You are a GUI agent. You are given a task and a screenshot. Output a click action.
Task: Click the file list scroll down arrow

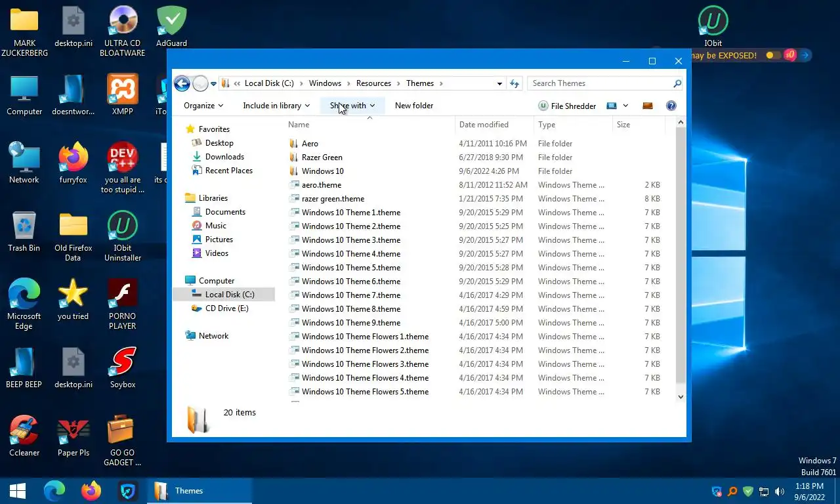click(681, 396)
